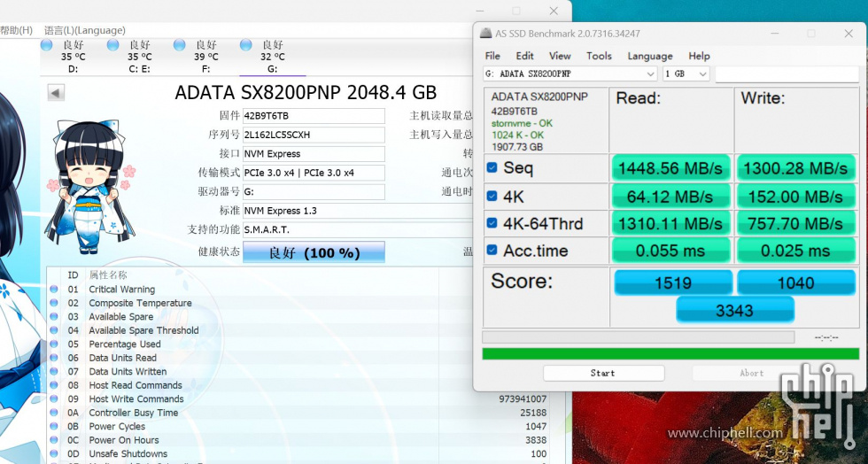Toggle the 4K-64Thrd test checkbox

pos(492,222)
